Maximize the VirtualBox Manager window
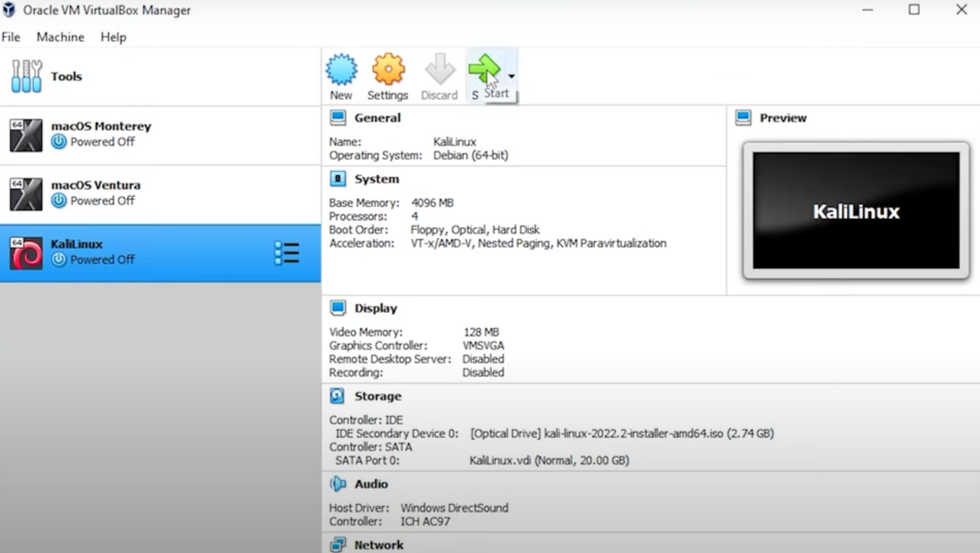The height and width of the screenshot is (553, 980). [914, 10]
